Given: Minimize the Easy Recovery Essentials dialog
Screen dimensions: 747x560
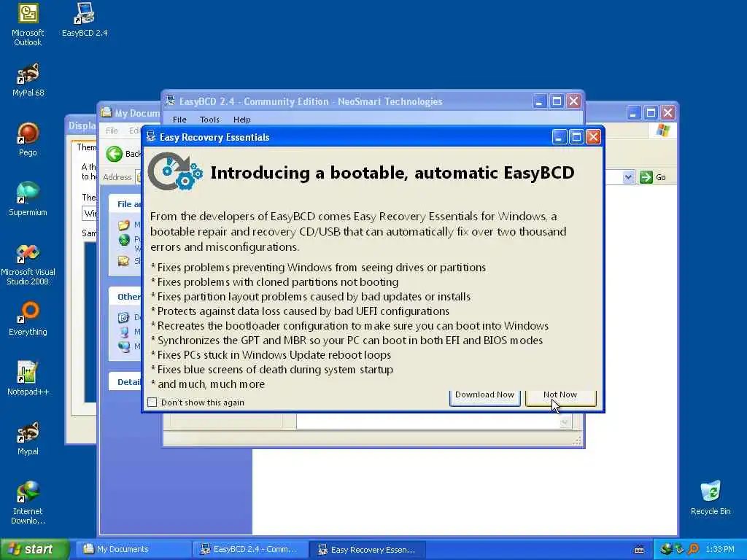Looking at the screenshot, I should coord(560,137).
